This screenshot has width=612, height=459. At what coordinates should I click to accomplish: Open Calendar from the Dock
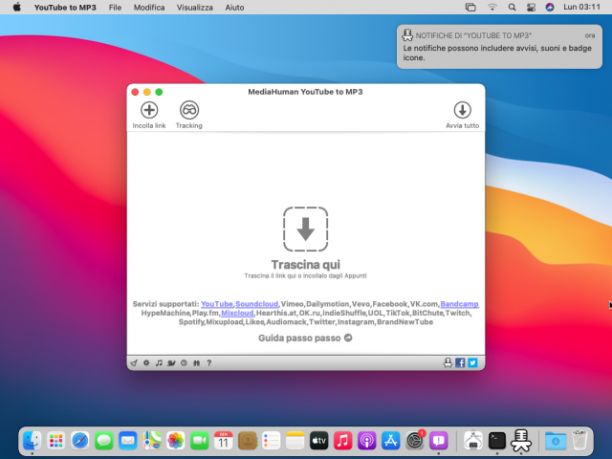[x=223, y=441]
